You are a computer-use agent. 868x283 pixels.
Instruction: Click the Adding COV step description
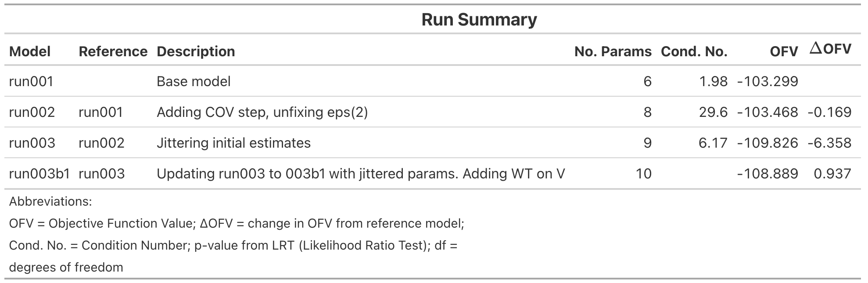click(262, 112)
